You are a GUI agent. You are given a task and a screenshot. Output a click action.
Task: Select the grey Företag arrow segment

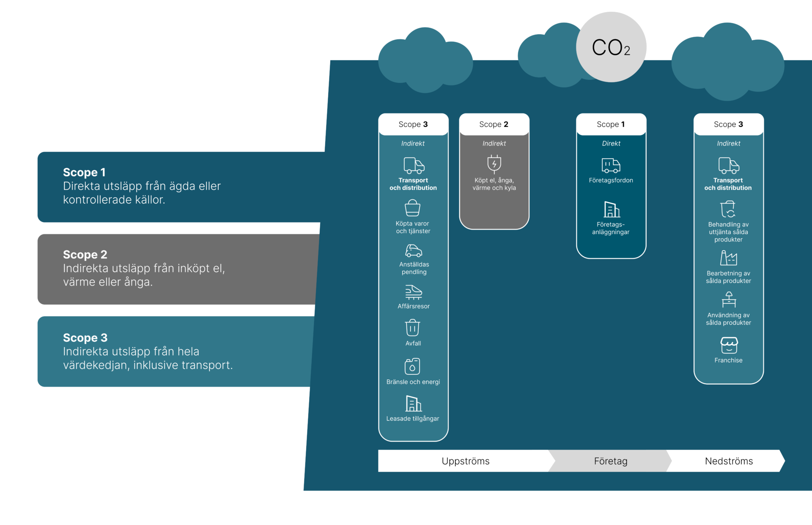pyautogui.click(x=610, y=461)
